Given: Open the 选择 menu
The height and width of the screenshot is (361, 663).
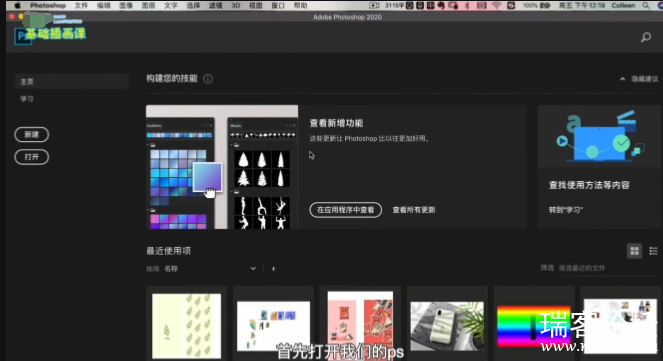Looking at the screenshot, I should click(193, 5).
